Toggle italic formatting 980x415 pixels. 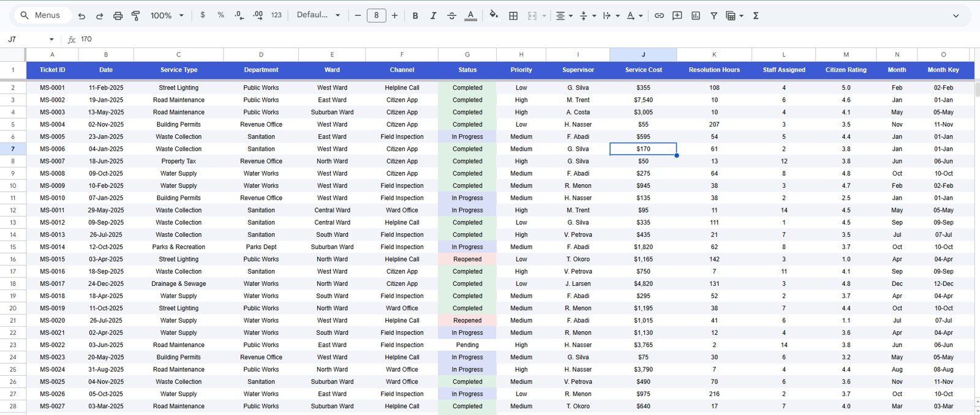433,15
